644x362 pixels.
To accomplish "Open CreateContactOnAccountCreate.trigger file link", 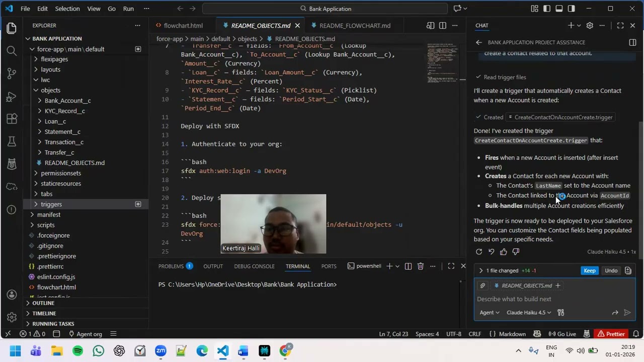I will [561, 117].
